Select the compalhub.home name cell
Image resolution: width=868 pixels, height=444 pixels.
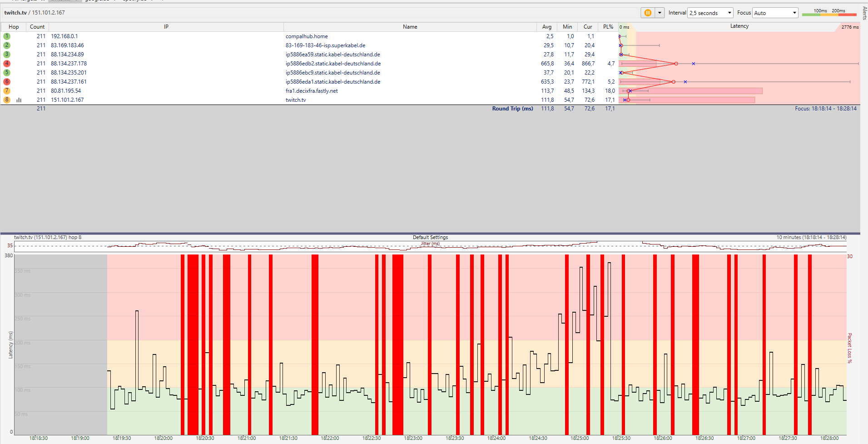(307, 36)
